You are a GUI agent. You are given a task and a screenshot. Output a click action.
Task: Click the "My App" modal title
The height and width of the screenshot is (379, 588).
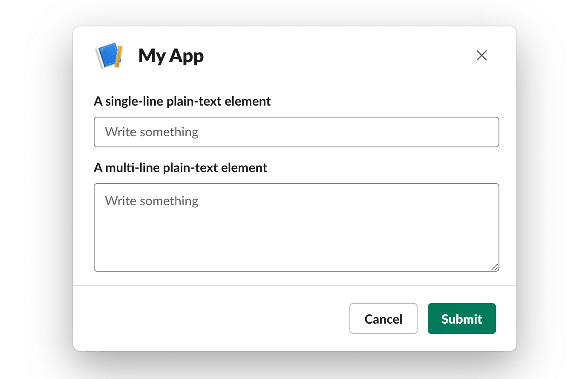click(171, 56)
